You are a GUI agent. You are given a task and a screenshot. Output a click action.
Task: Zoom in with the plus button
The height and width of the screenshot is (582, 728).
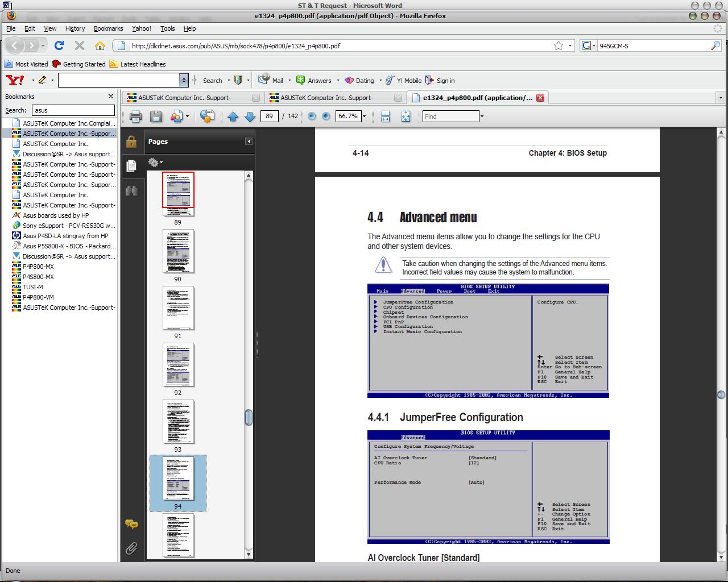[326, 116]
